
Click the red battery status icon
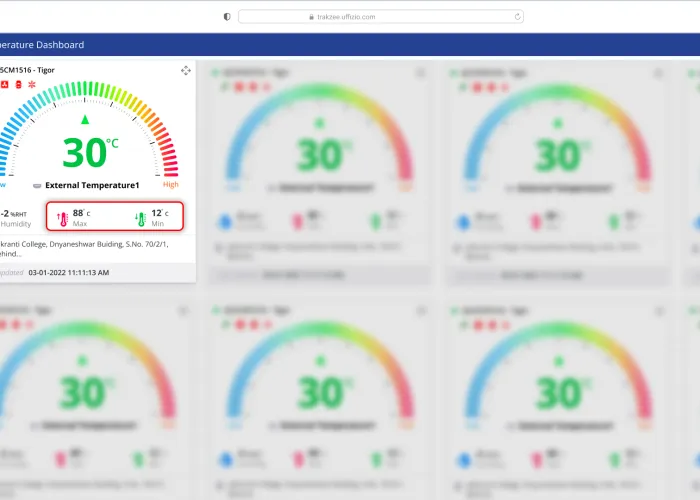coord(18,85)
